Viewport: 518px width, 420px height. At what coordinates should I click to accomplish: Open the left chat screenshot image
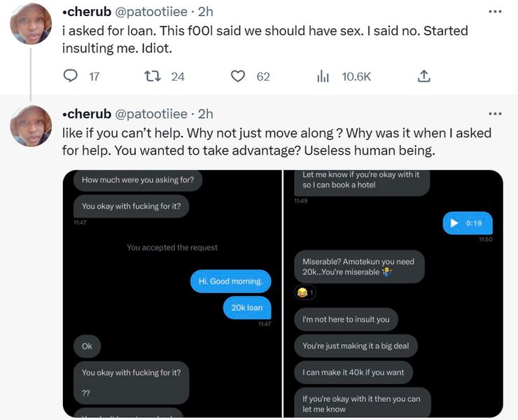click(x=173, y=293)
